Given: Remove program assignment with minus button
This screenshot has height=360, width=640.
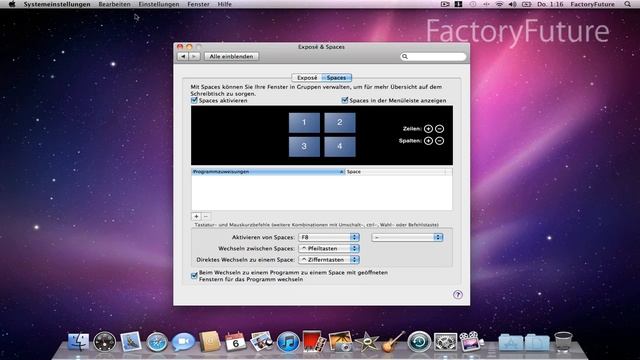Looking at the screenshot, I should pyautogui.click(x=206, y=216).
